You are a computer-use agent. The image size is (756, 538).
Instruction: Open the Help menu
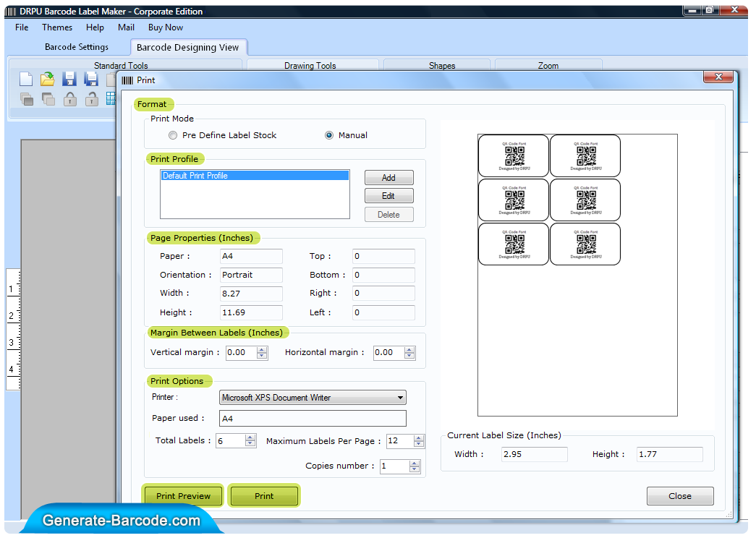point(95,27)
